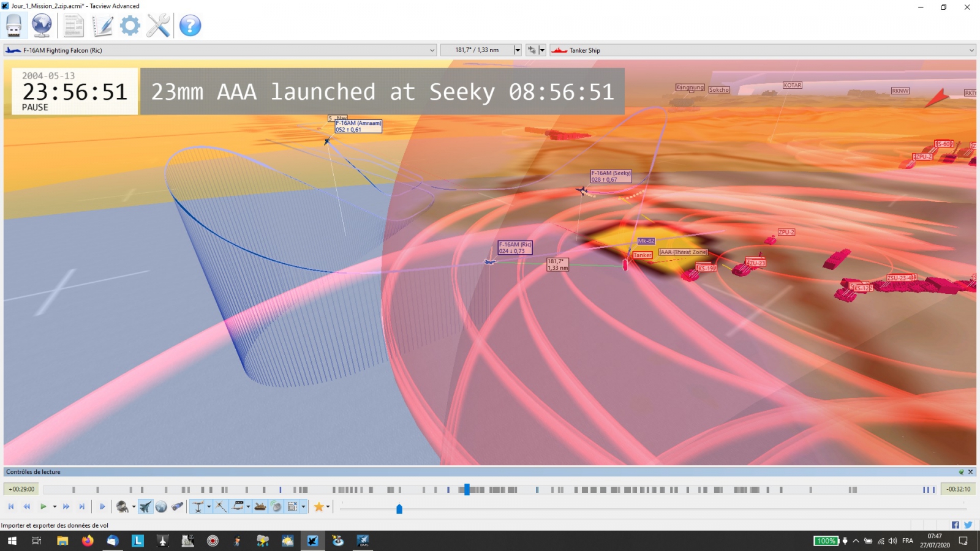980x551 pixels.
Task: Expand the dropdown arrow beside swap icon
Action: pos(542,50)
